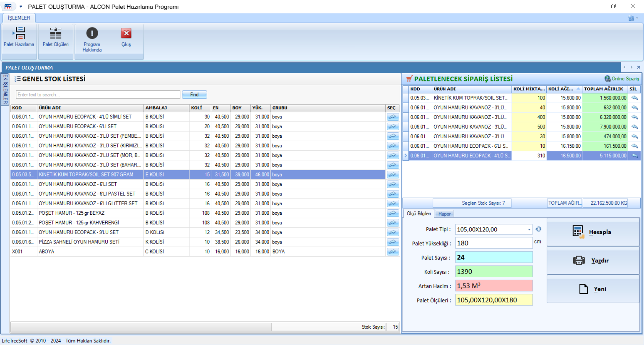Screen dimensions: 644x345
Task: Select the İŞLEMLER ribbon tab
Action: pyautogui.click(x=19, y=18)
